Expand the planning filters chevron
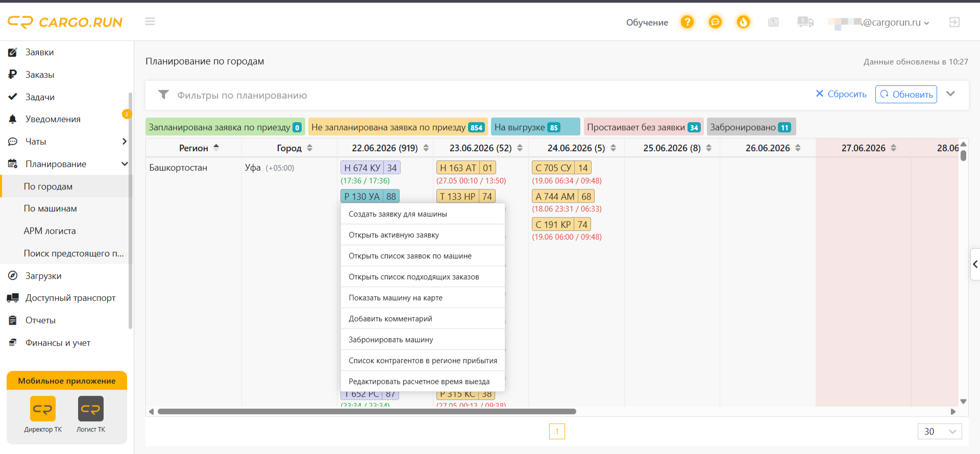 click(x=950, y=94)
